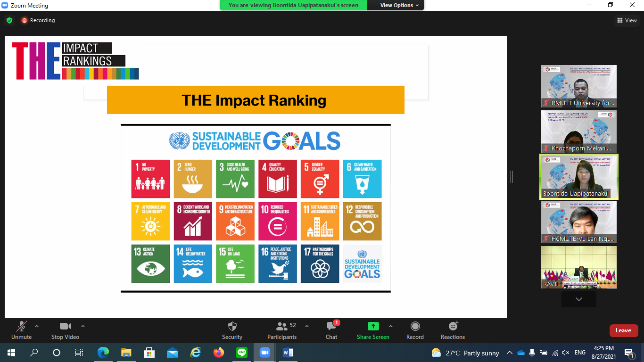Click the muted volume tray icon
Viewport: 644px width, 362px height.
tap(566, 353)
